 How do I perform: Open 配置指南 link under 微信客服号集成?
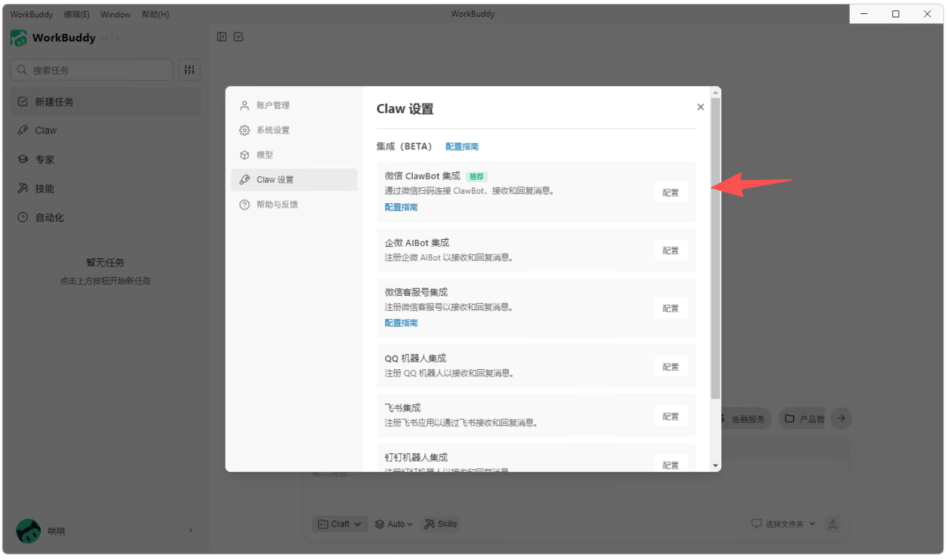pos(401,323)
